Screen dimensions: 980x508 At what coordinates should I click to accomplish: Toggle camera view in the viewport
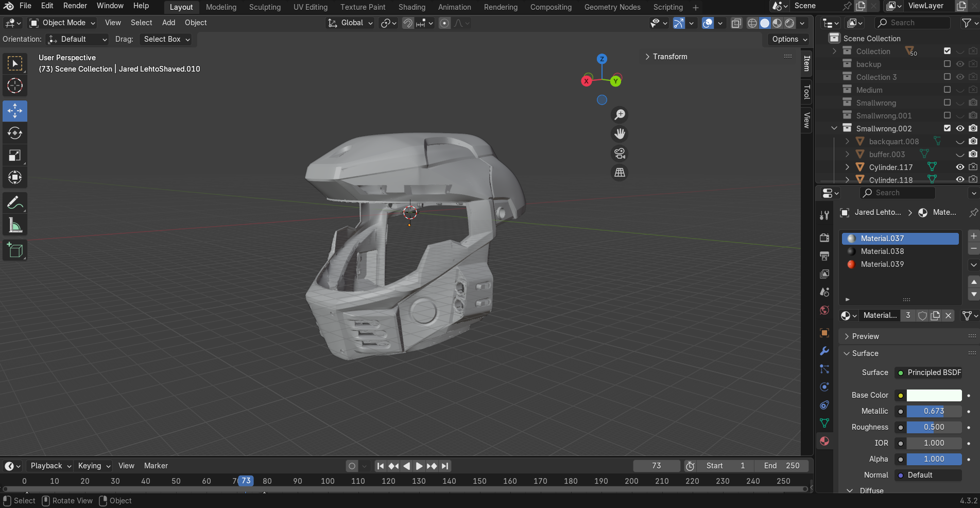[620, 154]
